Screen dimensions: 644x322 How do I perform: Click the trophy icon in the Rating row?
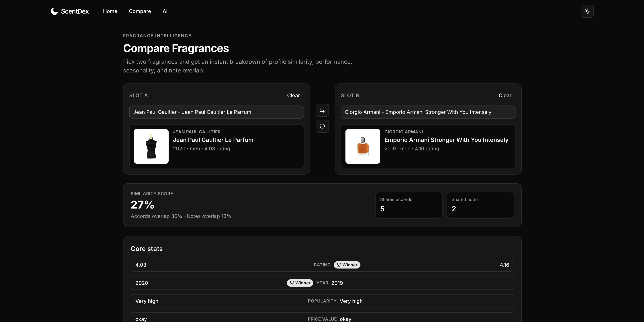[x=338, y=265]
